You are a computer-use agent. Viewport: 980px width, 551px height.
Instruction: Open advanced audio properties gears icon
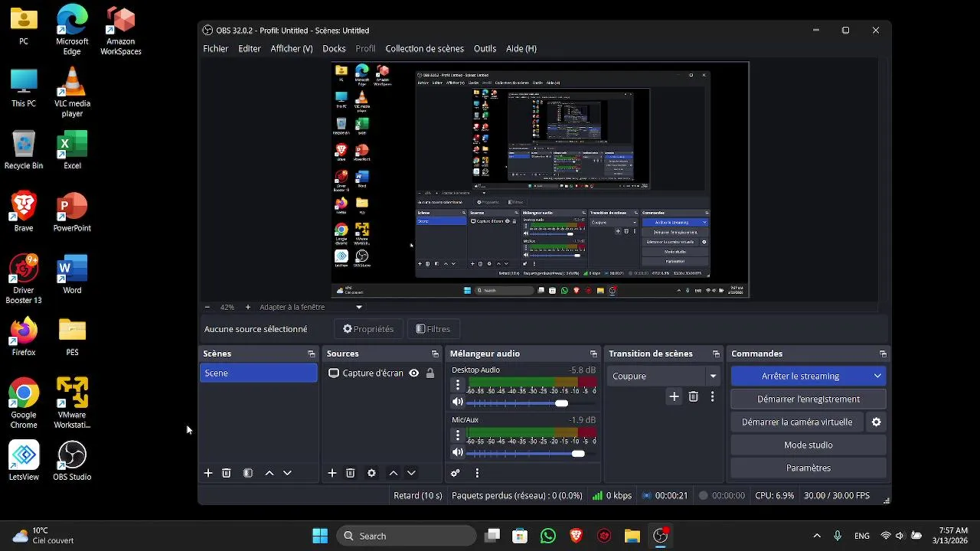click(456, 473)
